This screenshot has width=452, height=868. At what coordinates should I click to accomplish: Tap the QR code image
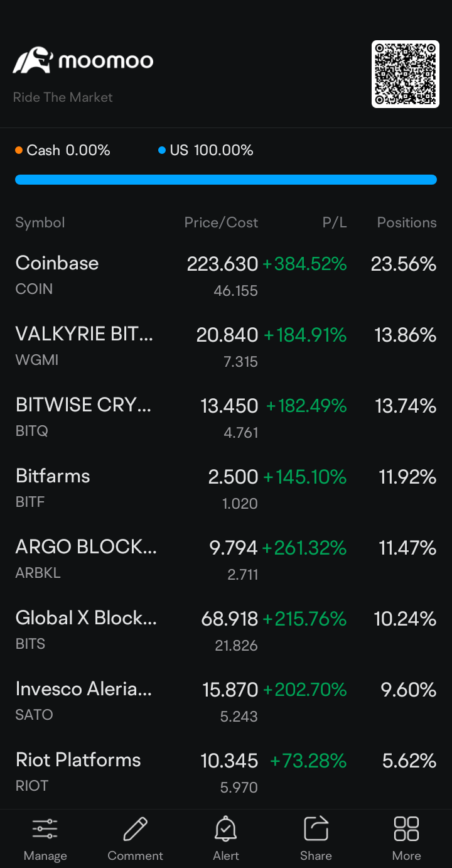405,74
